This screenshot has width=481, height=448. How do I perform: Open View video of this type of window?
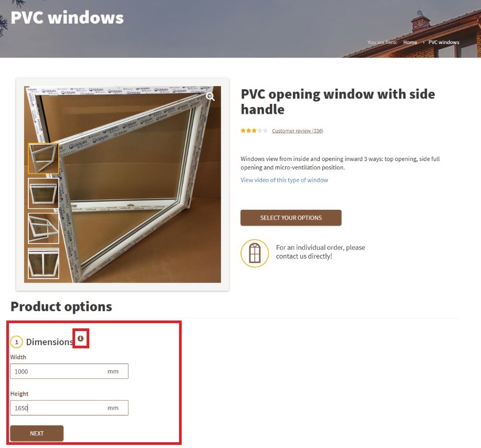(x=284, y=180)
